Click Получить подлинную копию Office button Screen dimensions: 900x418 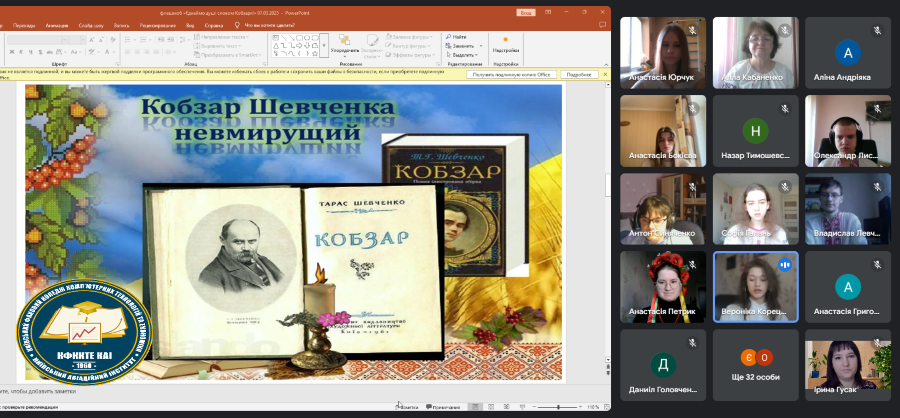[511, 75]
